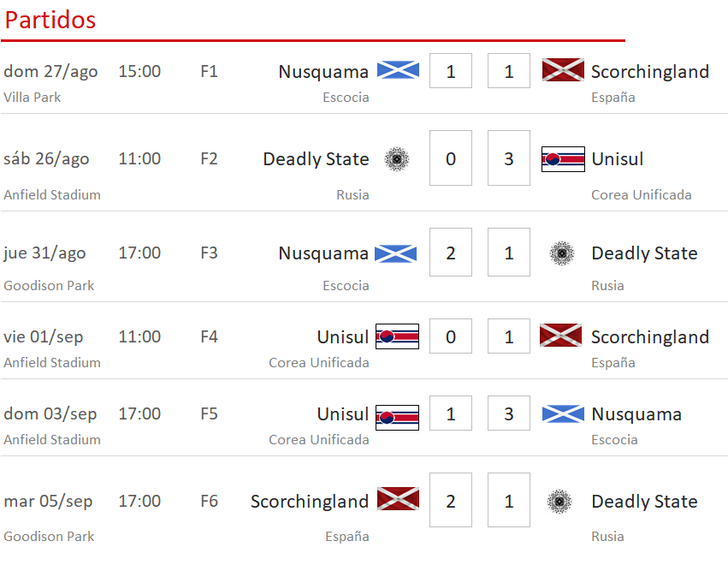
Task: Click Unisul's Korea flag in match F2
Action: tap(563, 159)
